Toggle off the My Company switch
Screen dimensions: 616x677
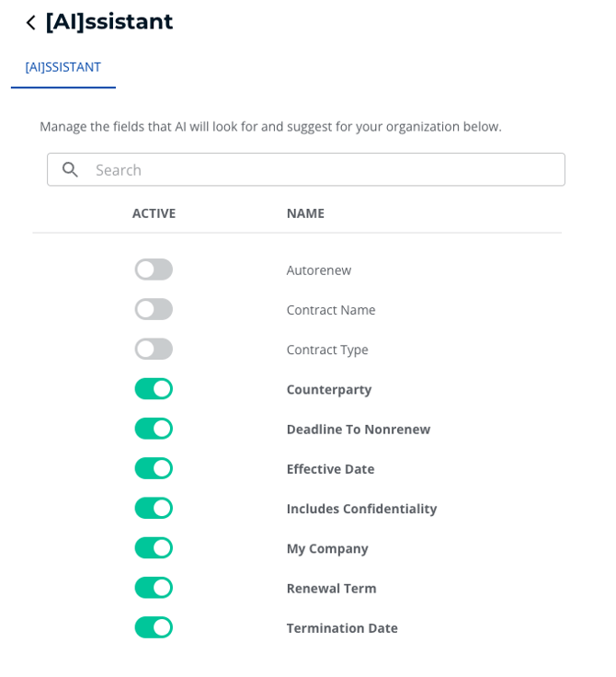click(x=154, y=548)
